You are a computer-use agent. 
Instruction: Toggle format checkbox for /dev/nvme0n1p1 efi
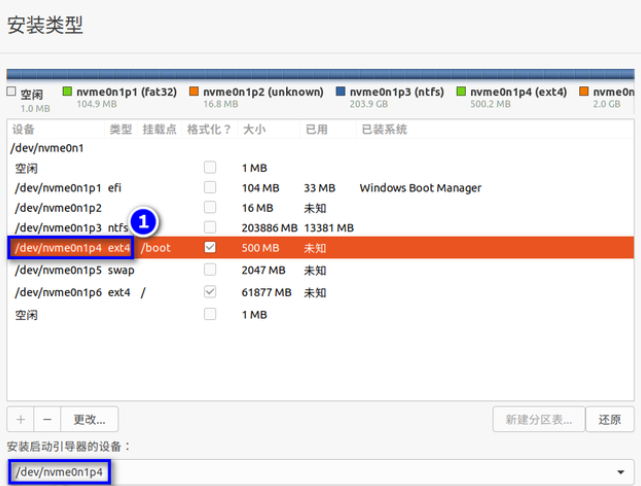pyautogui.click(x=210, y=187)
